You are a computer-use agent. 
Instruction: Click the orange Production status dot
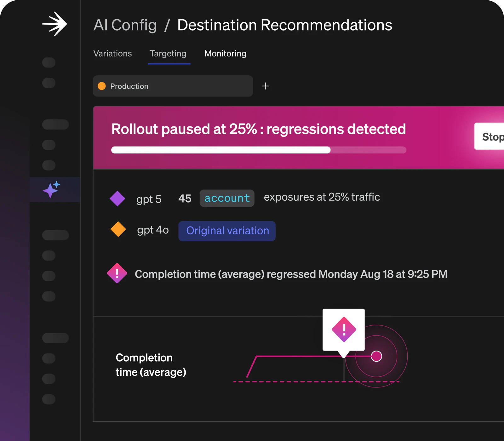102,86
